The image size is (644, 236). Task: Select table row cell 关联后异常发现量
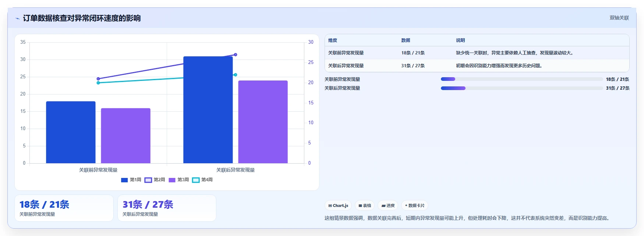tap(346, 66)
